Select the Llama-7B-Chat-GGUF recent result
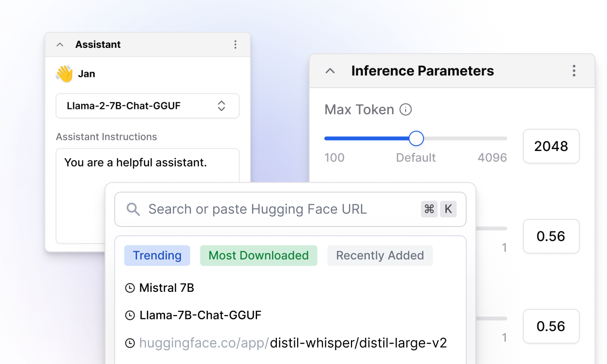 [x=200, y=316]
